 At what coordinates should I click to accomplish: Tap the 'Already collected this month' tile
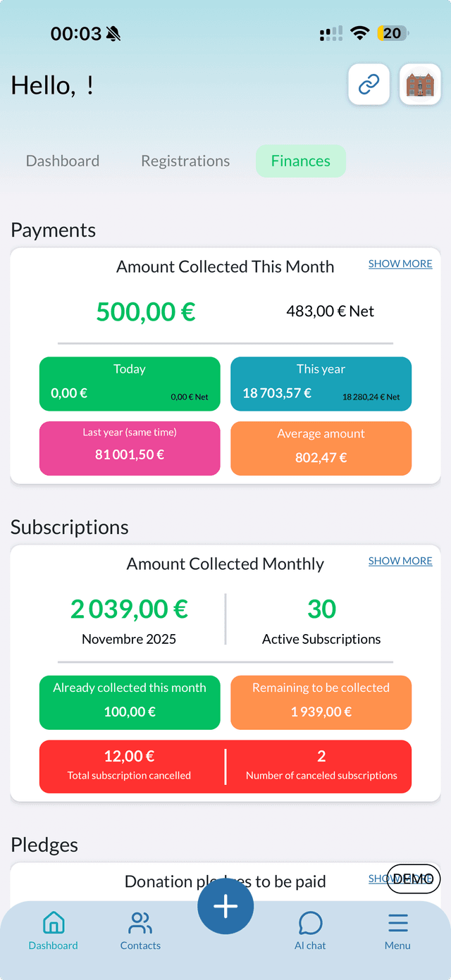130,702
